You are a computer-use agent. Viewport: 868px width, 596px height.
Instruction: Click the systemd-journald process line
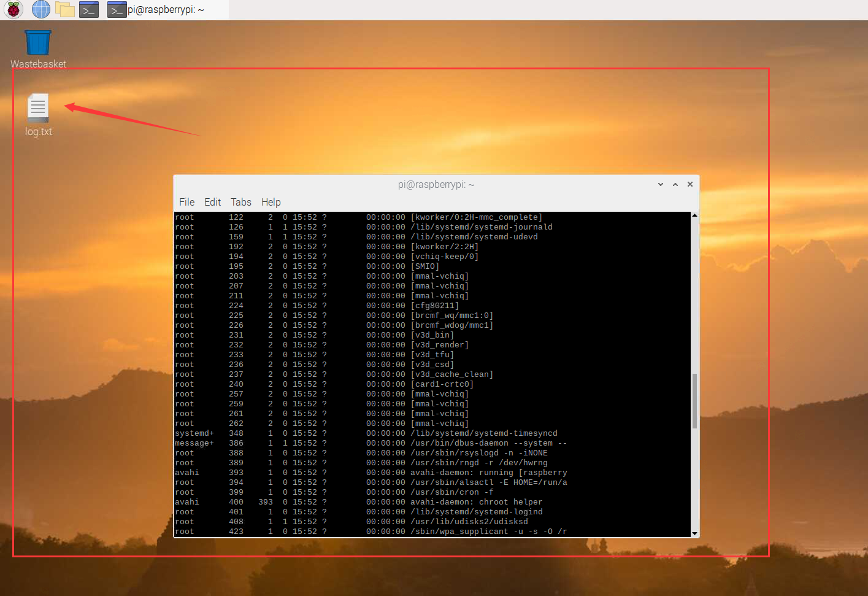pos(364,227)
